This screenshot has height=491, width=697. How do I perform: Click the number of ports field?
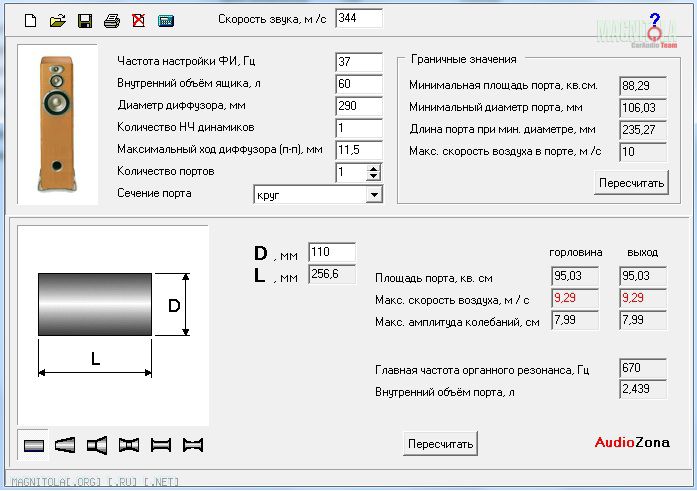351,172
